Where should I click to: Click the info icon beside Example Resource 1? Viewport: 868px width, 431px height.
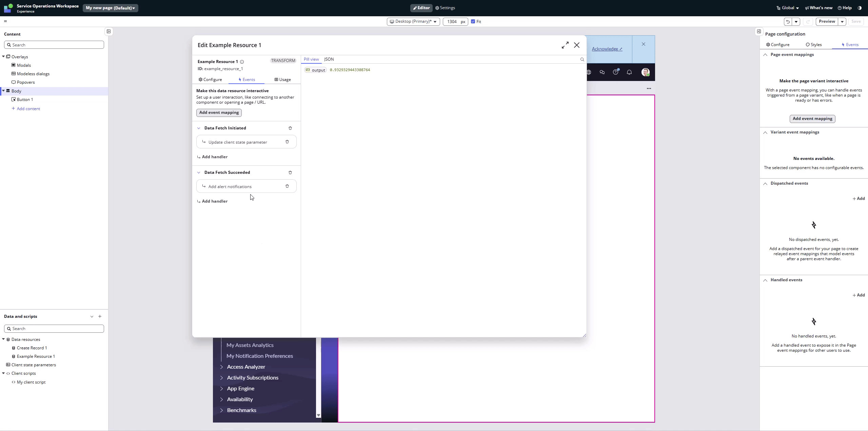point(242,62)
